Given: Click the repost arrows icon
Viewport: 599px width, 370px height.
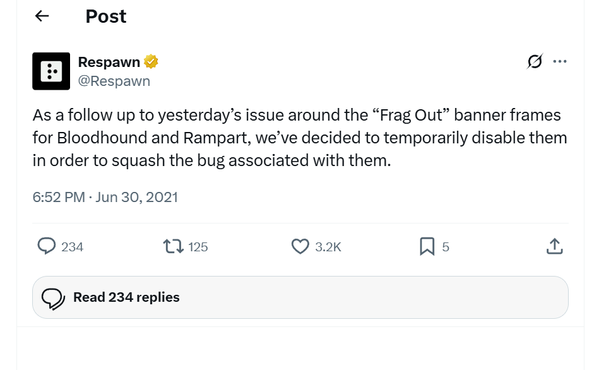Looking at the screenshot, I should [173, 246].
